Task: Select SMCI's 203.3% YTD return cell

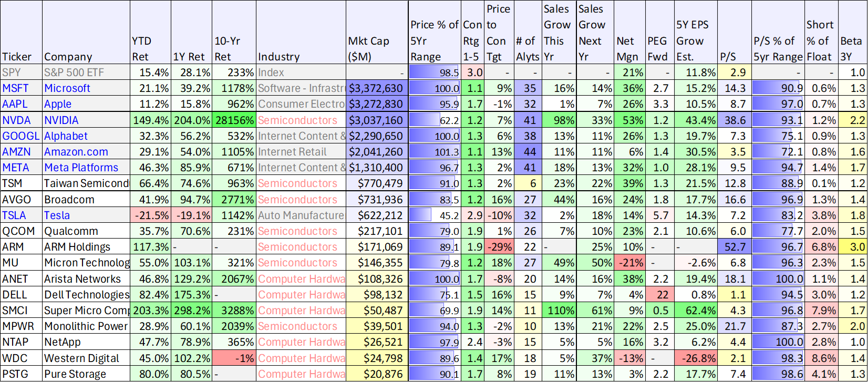Action: 150,311
